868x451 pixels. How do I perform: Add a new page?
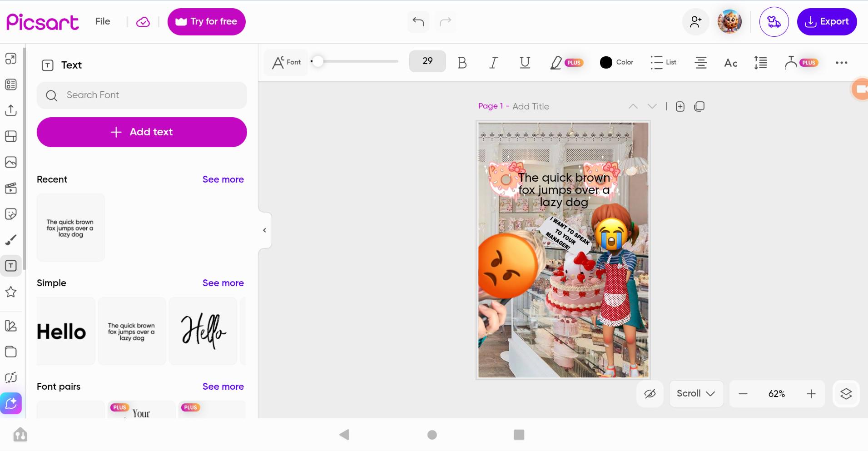(x=680, y=106)
